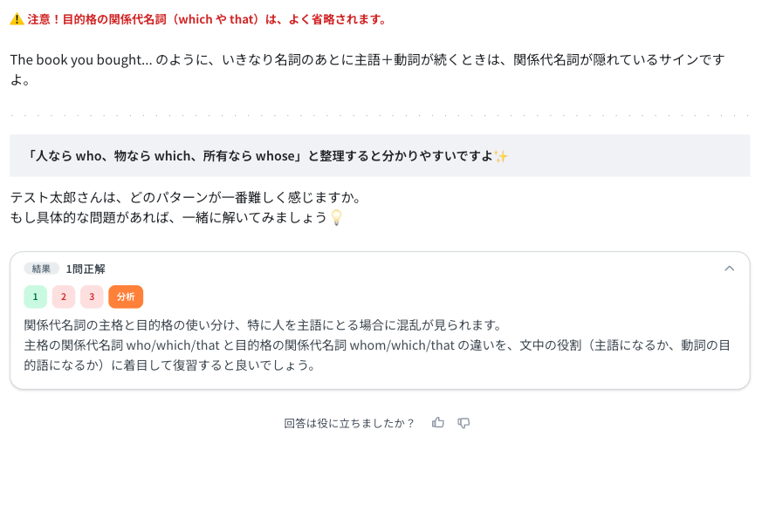Screen dimensions: 762x532
Task: Select question 3 red result tab
Action: pyautogui.click(x=92, y=297)
